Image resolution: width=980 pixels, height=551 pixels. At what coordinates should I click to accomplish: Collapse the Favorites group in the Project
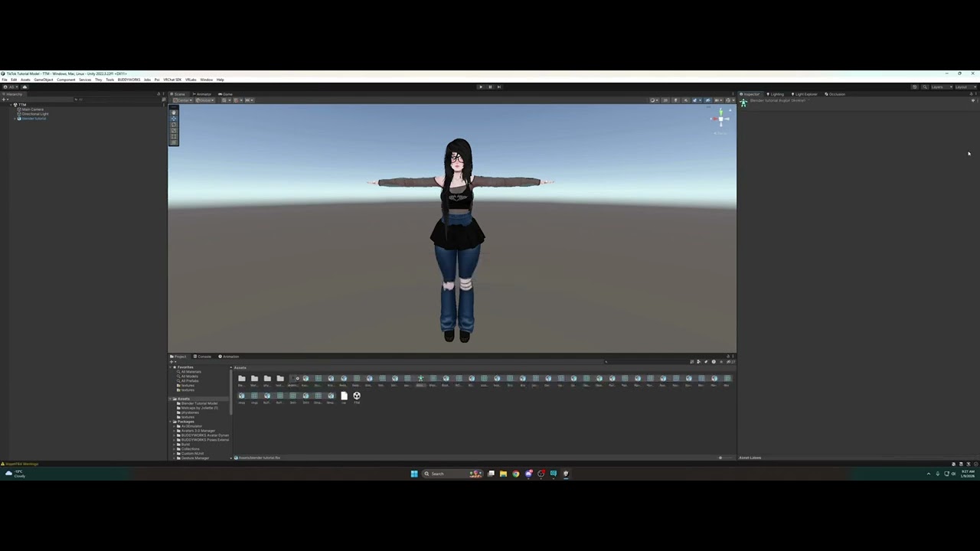coord(171,367)
